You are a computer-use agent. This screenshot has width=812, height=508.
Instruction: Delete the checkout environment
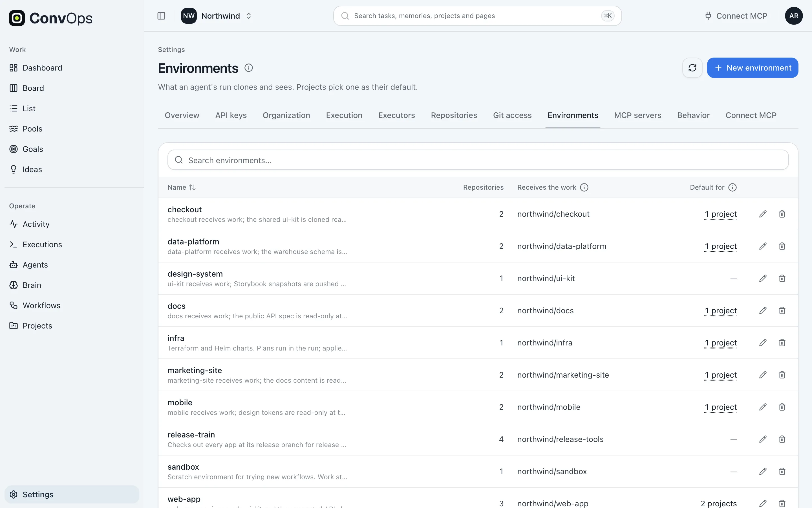(782, 214)
